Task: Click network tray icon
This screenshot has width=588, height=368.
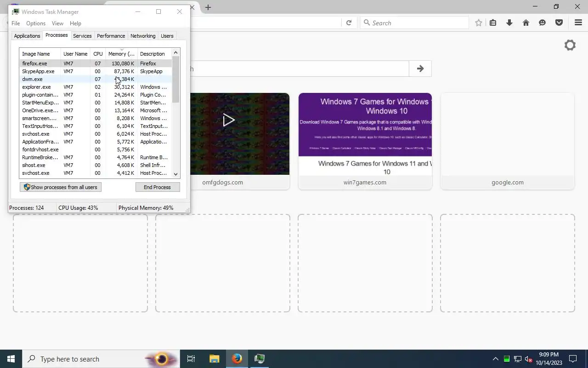Action: pyautogui.click(x=517, y=359)
